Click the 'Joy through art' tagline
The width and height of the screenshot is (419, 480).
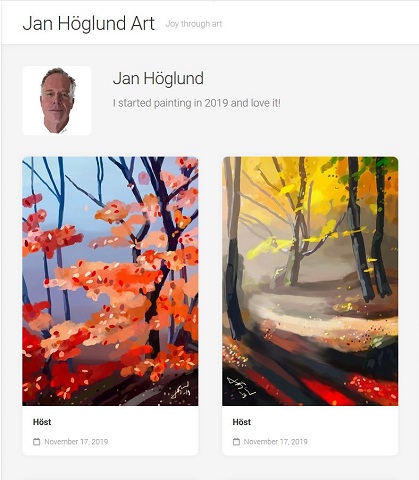pos(194,24)
